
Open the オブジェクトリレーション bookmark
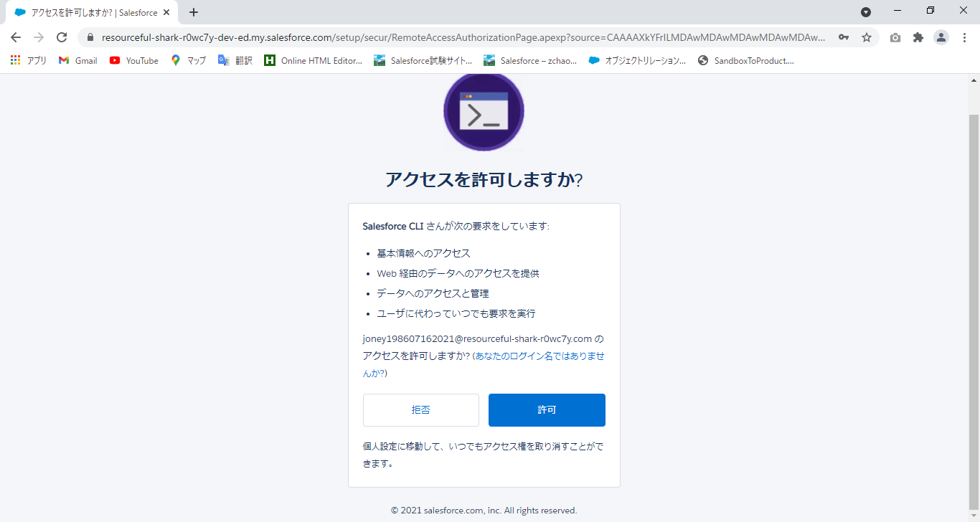(638, 60)
